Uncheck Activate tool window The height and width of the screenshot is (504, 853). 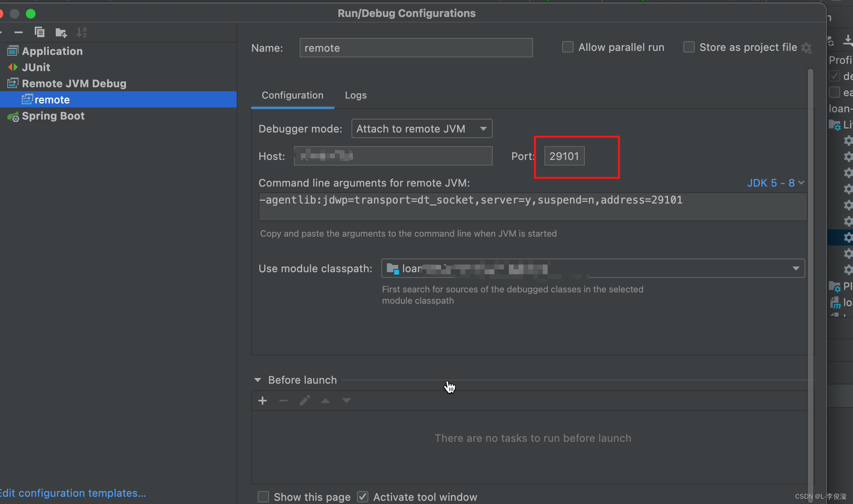tap(363, 497)
